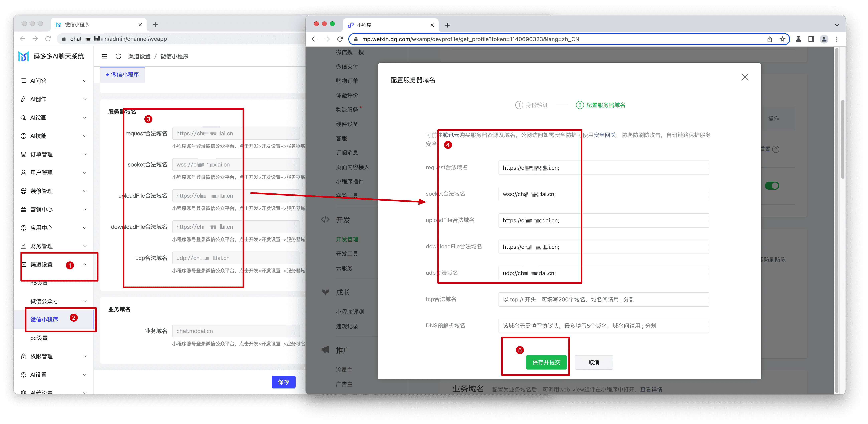Click the sidebar collapse hamburger icon
868x424 pixels.
tap(104, 56)
